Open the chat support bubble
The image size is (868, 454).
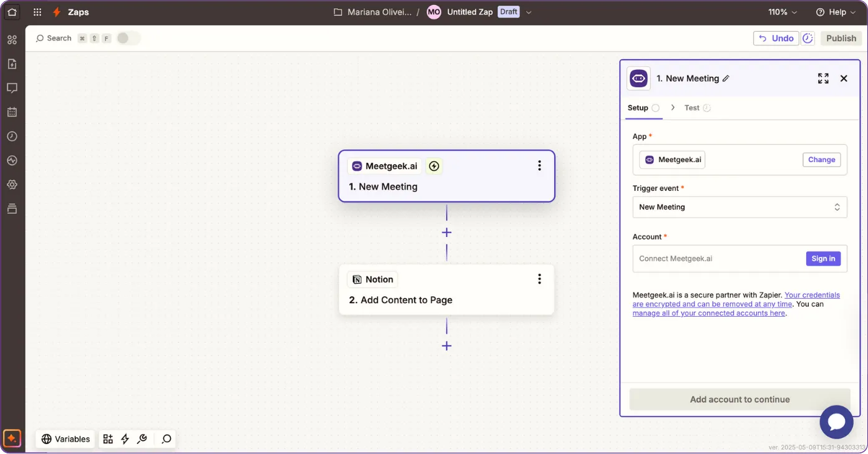(836, 422)
